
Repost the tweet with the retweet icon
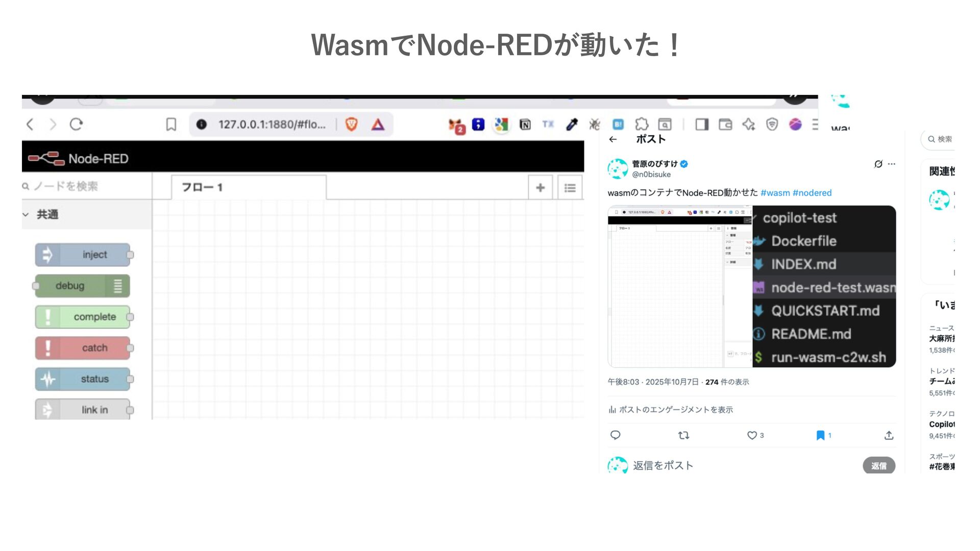click(683, 435)
